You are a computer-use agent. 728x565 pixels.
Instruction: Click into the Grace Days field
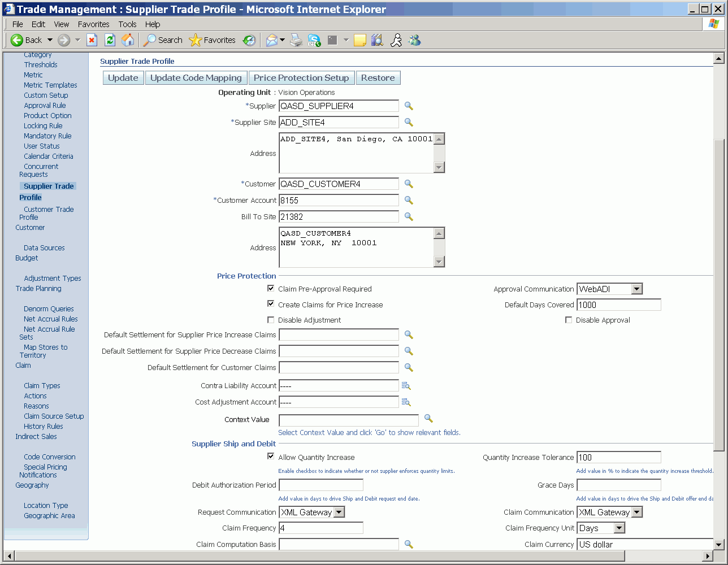tap(619, 485)
